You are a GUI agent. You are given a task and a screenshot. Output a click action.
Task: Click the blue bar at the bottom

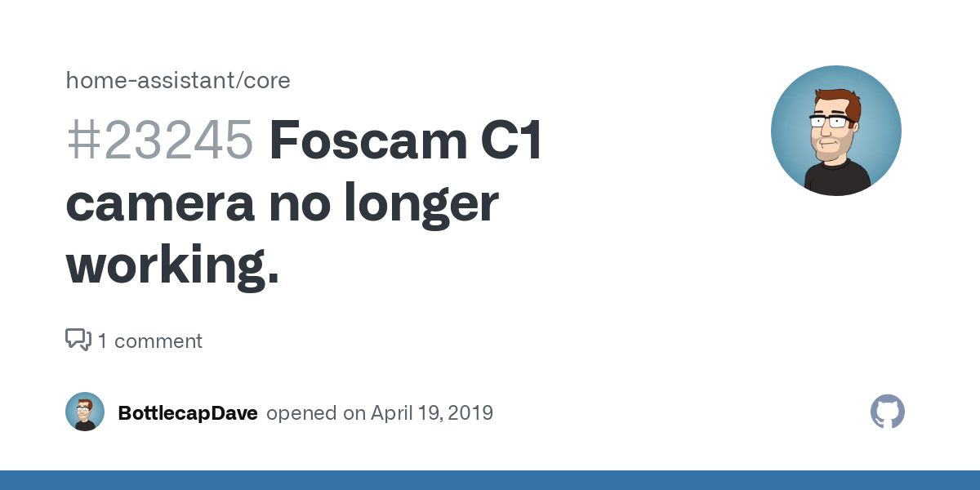(x=490, y=480)
